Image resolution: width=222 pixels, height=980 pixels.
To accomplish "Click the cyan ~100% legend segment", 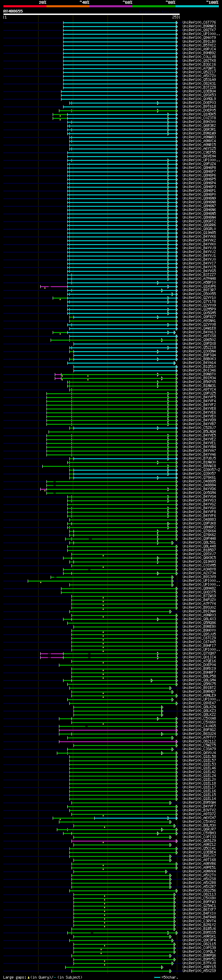I will 197,6.
